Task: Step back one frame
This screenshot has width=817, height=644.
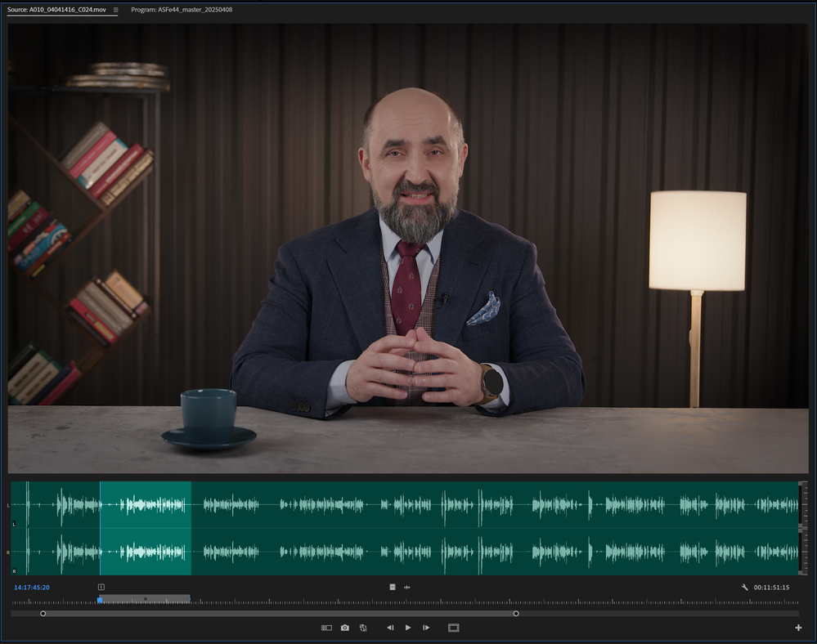Action: pos(390,628)
